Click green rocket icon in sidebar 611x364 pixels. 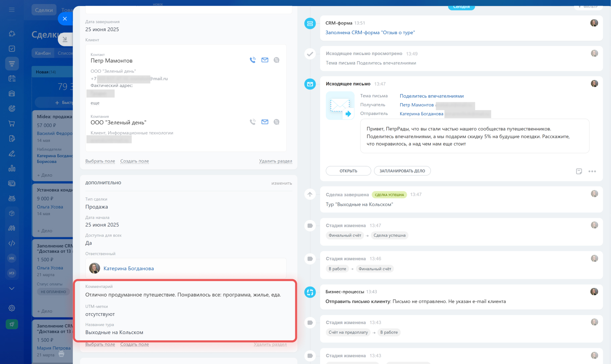(x=12, y=324)
